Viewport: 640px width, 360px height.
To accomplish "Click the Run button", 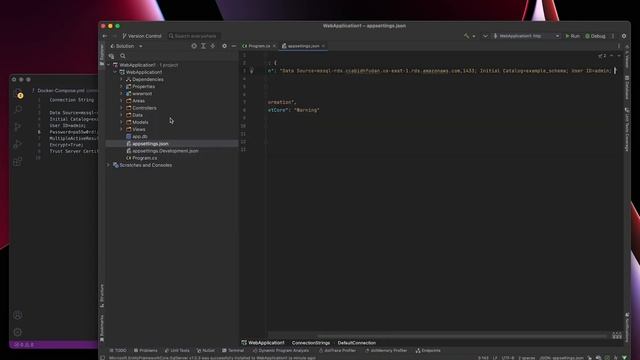I will click(x=572, y=36).
